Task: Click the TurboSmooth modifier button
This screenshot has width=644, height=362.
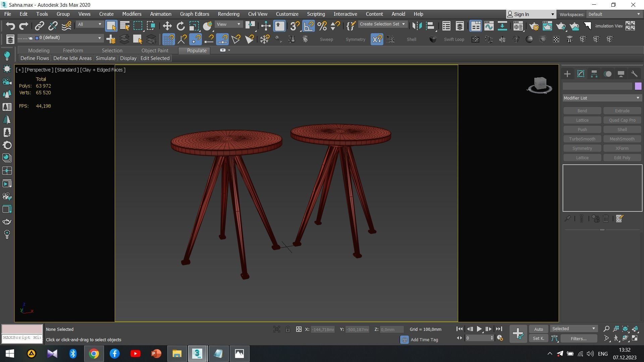Action: point(582,139)
